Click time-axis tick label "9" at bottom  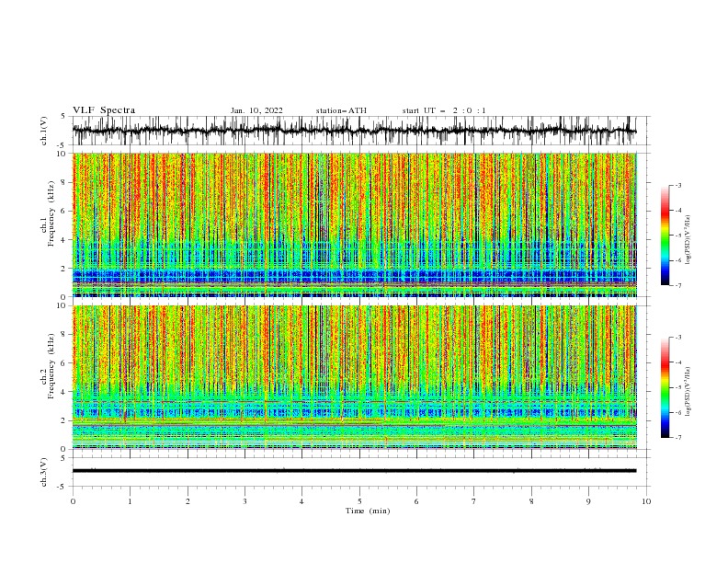point(588,501)
